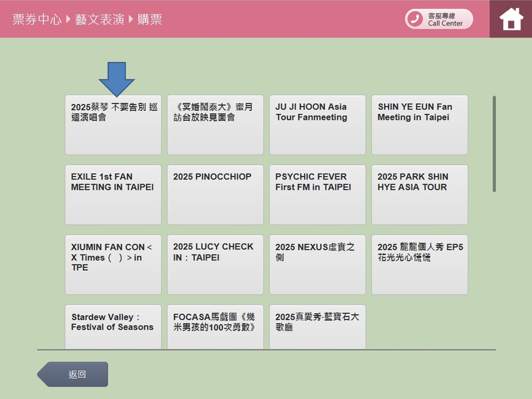Open SHIN YE EUN Fan Meeting in Taipei
Screen dimensions: 532x399
pyautogui.click(x=419, y=125)
